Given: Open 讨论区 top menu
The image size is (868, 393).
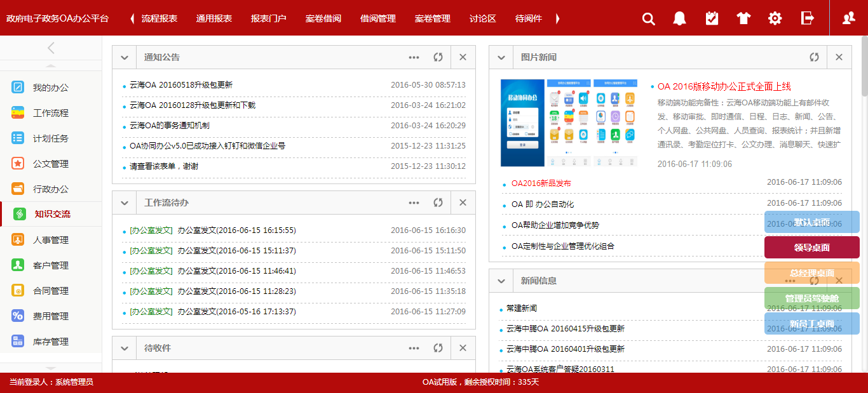Looking at the screenshot, I should pos(483,18).
